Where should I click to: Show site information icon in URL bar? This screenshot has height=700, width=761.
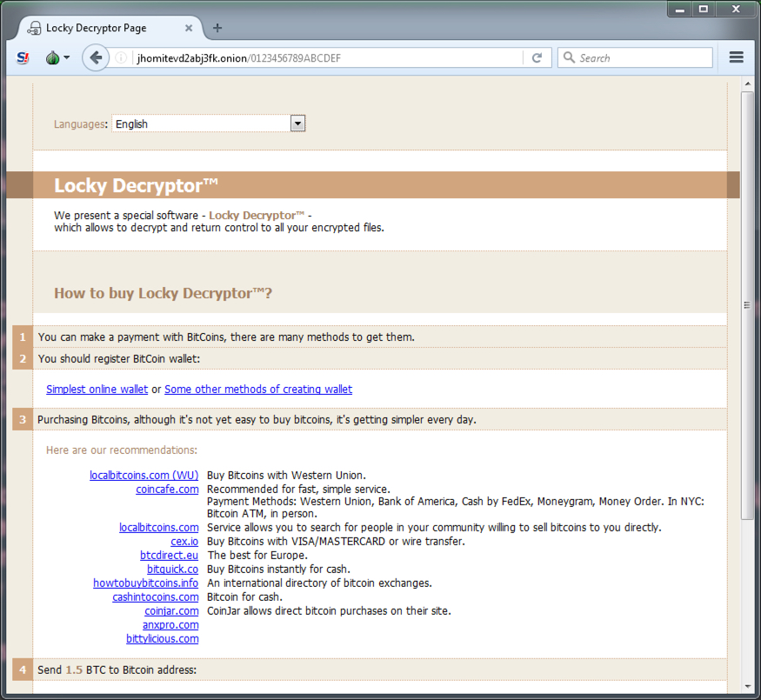(x=121, y=58)
